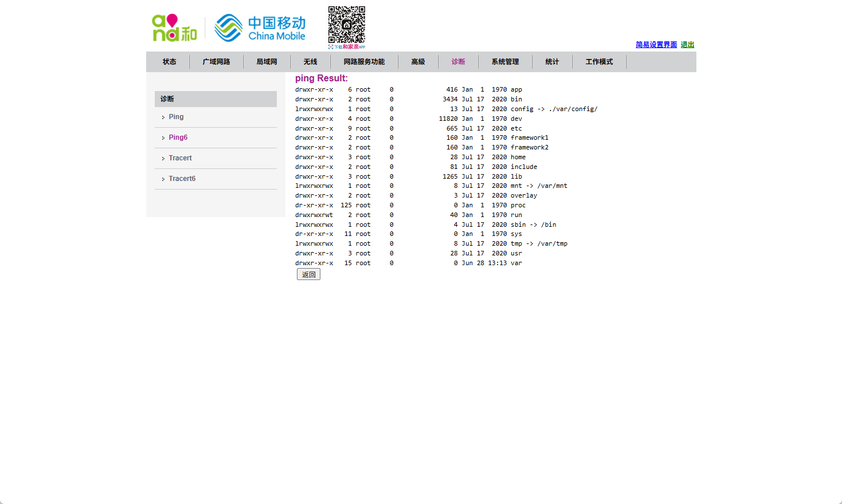The width and height of the screenshot is (842, 504).
Task: Click the 'and 和' brand logo
Action: click(x=174, y=28)
